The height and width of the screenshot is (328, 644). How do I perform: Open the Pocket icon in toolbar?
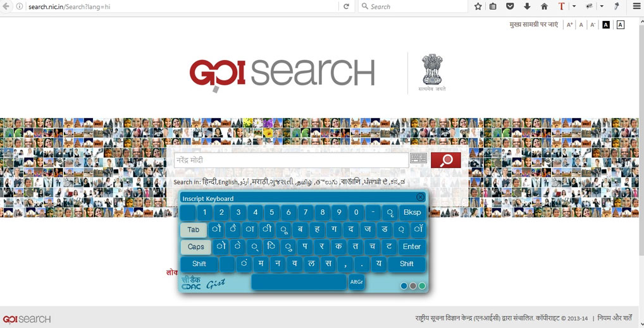pyautogui.click(x=510, y=6)
